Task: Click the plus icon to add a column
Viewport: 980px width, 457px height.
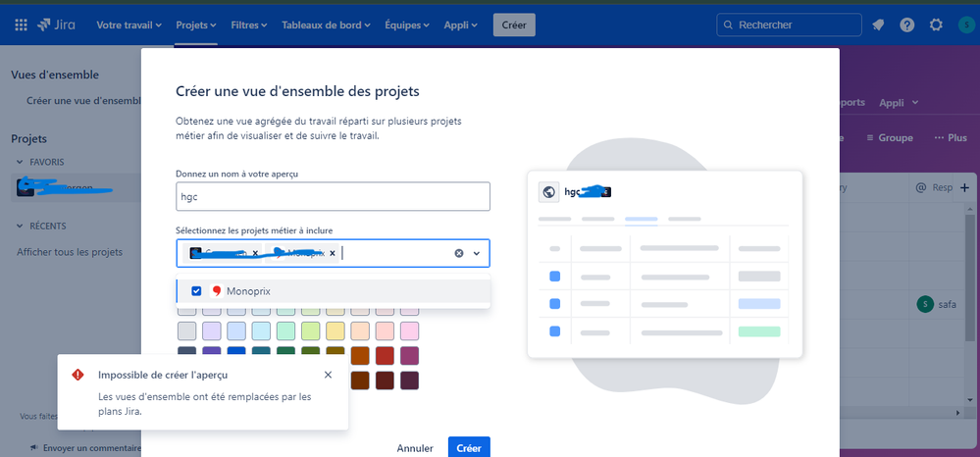Action: pos(964,187)
